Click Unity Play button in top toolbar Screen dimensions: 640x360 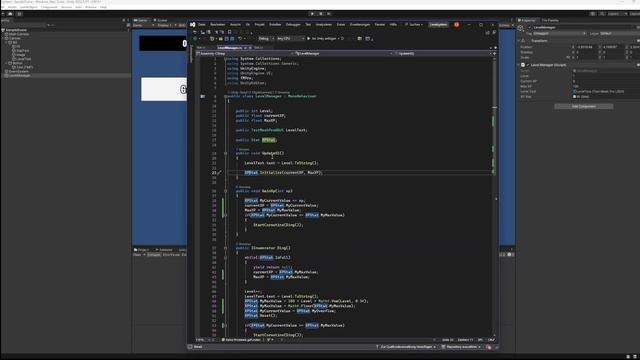click(312, 13)
